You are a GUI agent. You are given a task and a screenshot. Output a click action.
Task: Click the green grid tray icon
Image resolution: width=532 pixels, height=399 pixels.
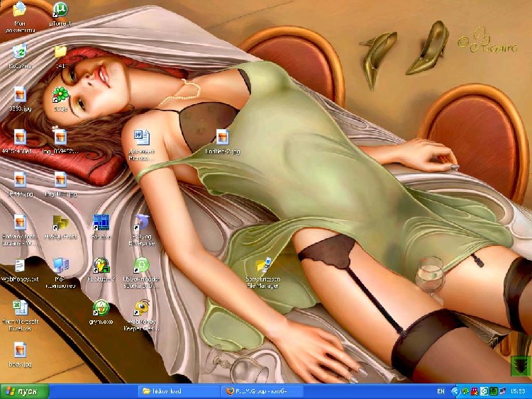pos(494,391)
